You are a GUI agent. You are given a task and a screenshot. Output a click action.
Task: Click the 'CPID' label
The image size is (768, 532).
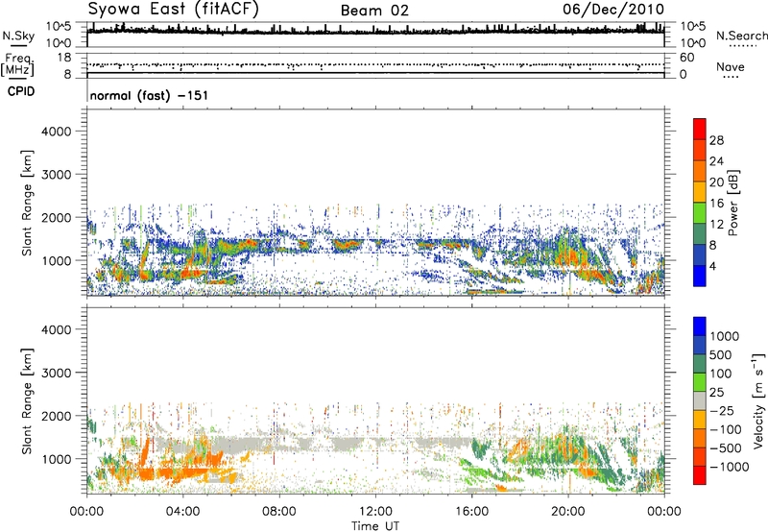pyautogui.click(x=21, y=91)
